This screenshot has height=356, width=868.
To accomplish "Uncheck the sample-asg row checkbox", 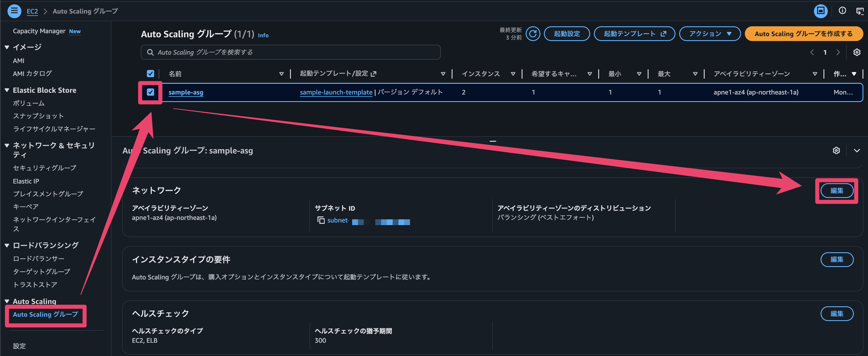I will 150,92.
